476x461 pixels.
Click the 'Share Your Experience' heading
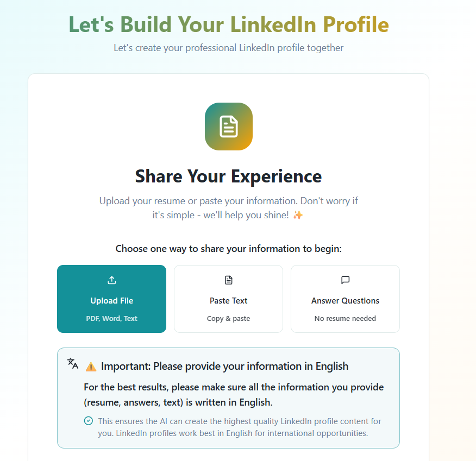point(228,176)
